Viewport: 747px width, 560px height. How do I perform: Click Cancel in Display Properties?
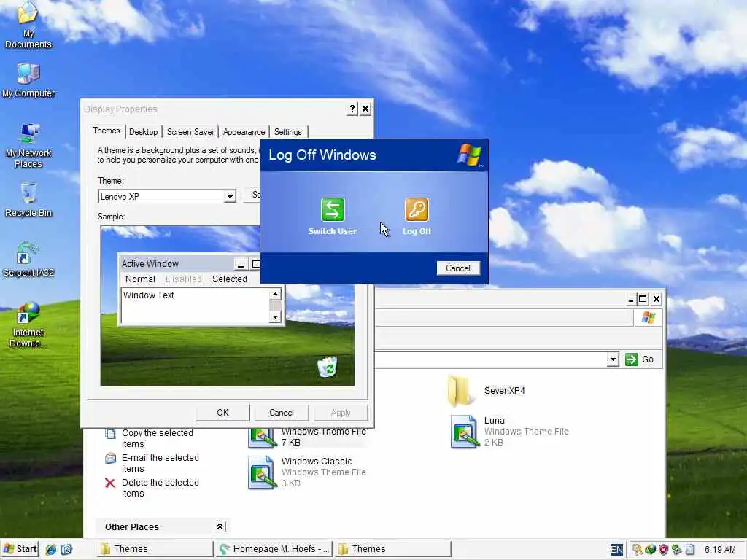(281, 413)
